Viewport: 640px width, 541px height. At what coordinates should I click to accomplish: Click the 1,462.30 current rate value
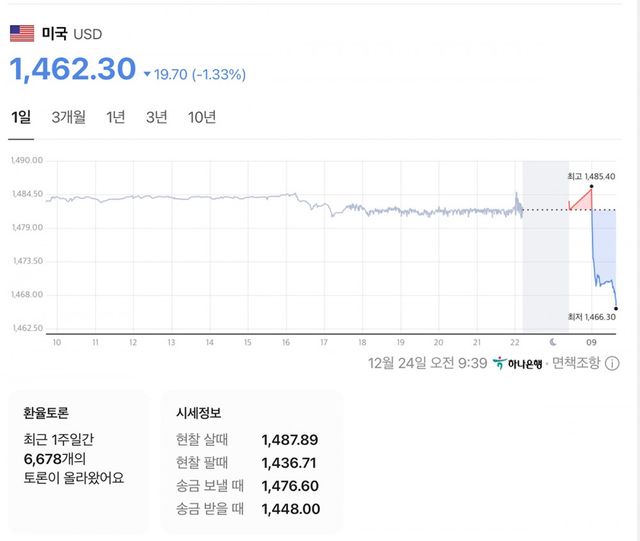tap(73, 69)
